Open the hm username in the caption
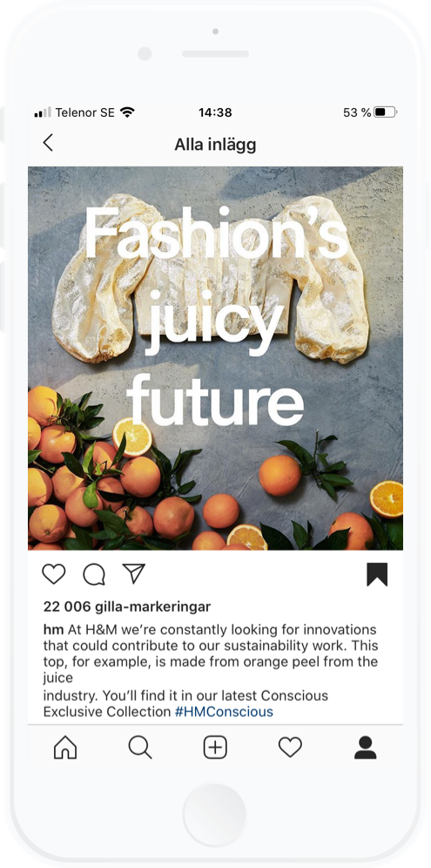This screenshot has height=868, width=431. pos(54,629)
